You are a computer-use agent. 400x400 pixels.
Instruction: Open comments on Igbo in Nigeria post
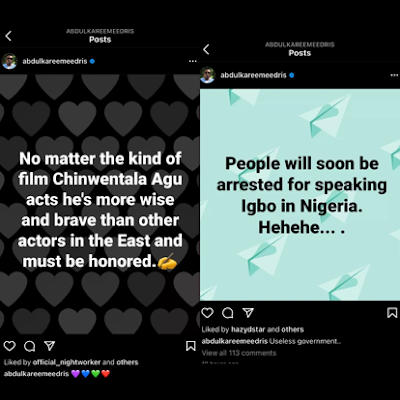(228, 313)
